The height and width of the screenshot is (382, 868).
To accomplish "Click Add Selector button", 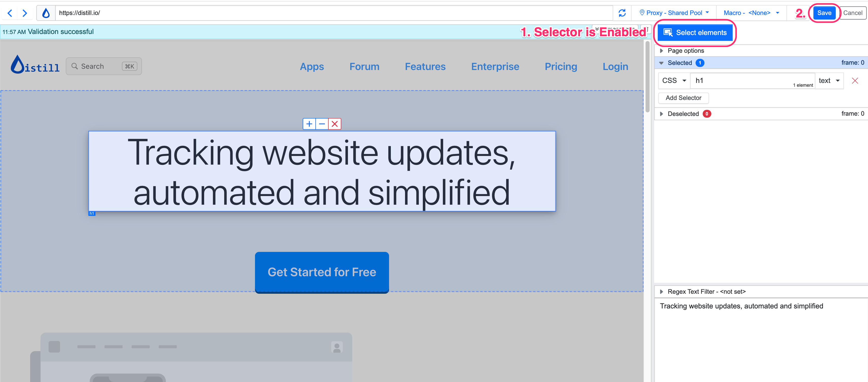I will pos(683,98).
